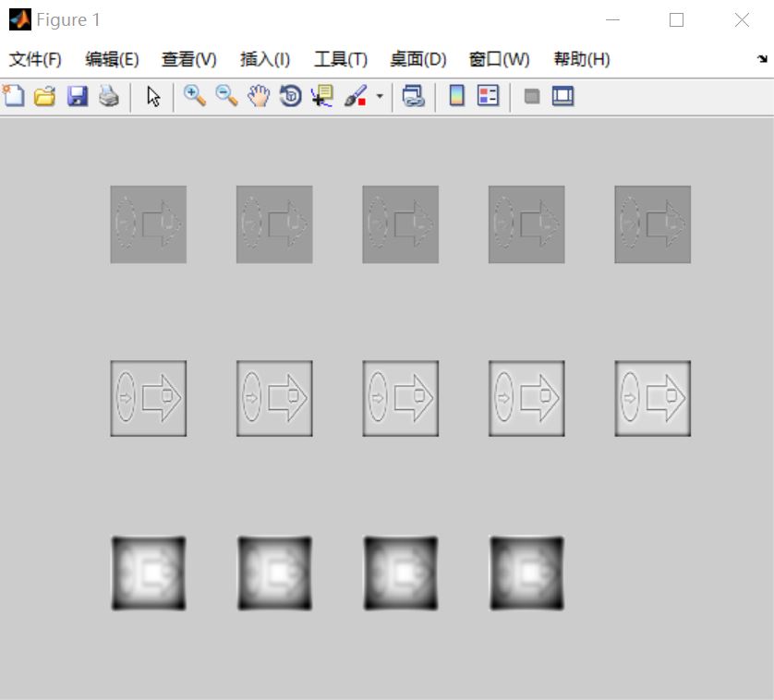Open a figure file
The image size is (774, 700).
tap(43, 96)
